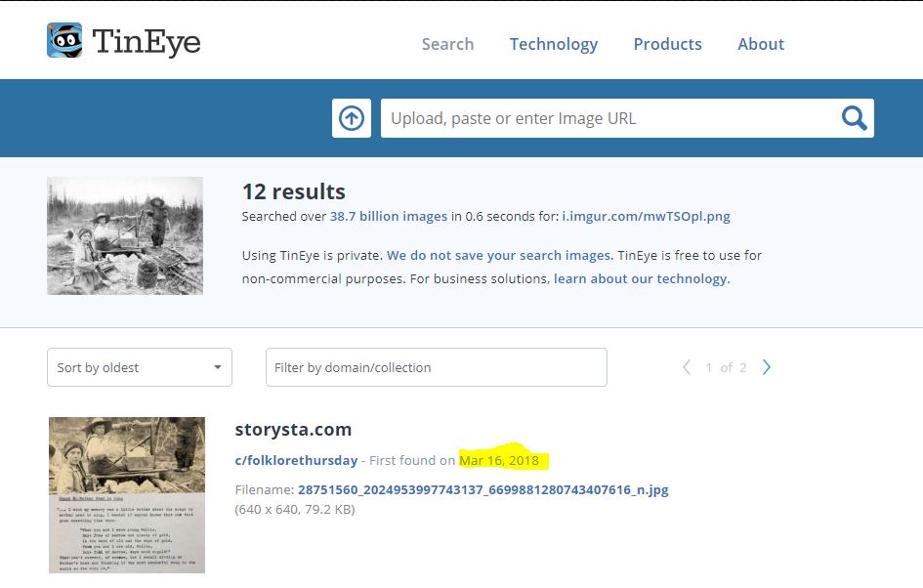Open the result filename .jpg link

(483, 489)
